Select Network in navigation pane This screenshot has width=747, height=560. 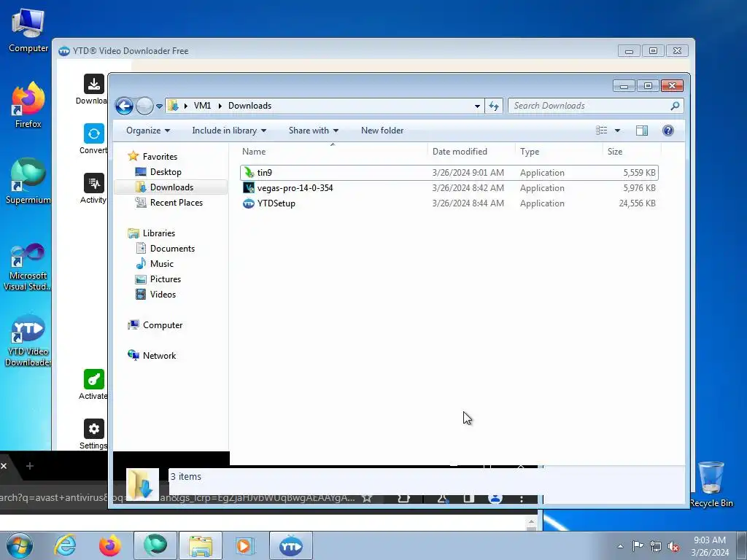coord(159,356)
